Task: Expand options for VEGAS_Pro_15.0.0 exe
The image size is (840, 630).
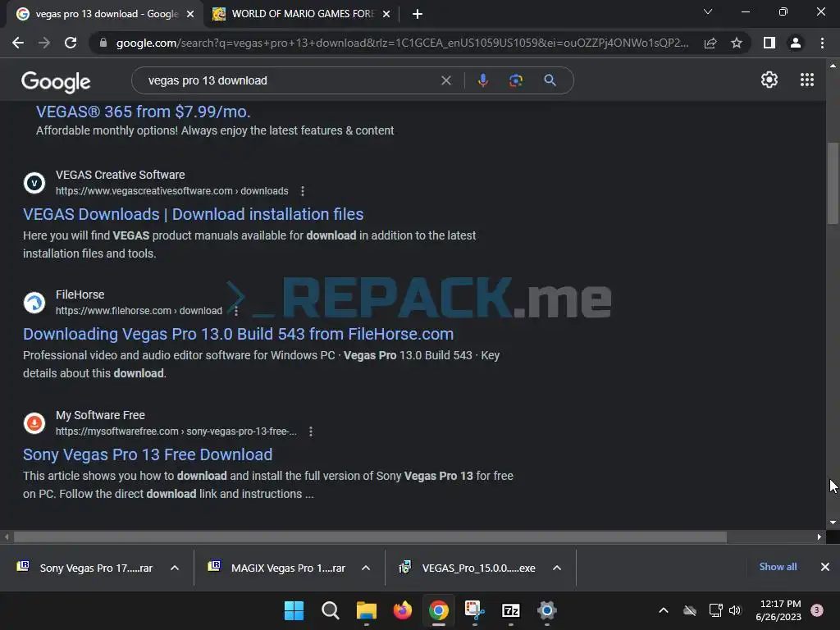Action: 557,568
